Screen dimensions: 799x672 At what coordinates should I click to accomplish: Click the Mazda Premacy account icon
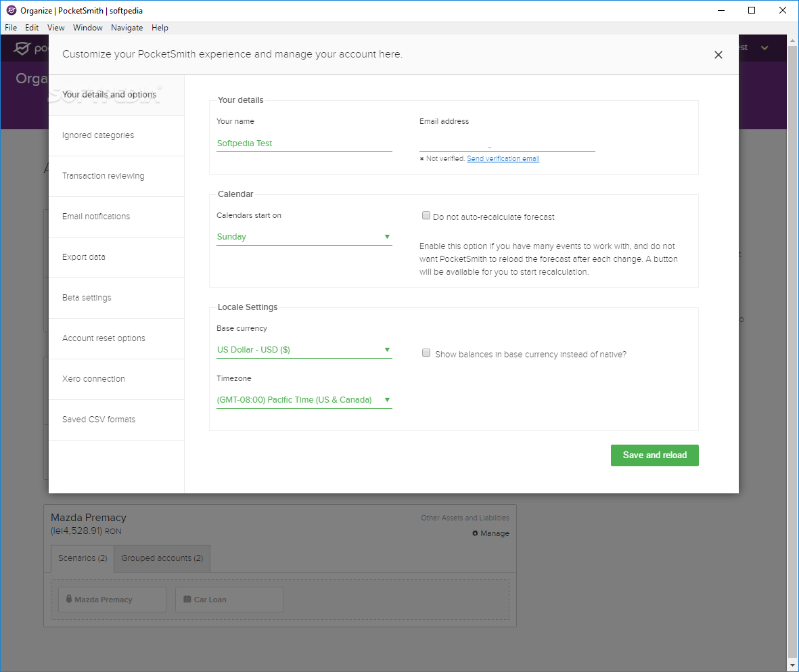pyautogui.click(x=69, y=599)
